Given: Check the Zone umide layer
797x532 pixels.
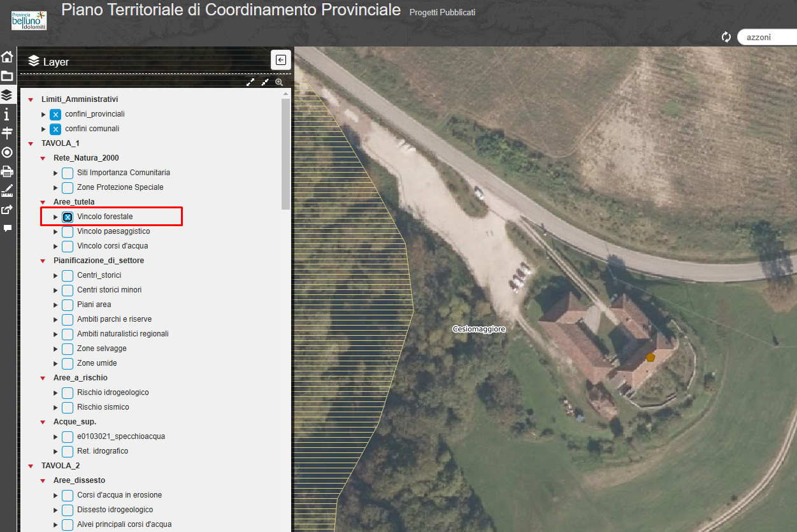Looking at the screenshot, I should click(x=68, y=364).
